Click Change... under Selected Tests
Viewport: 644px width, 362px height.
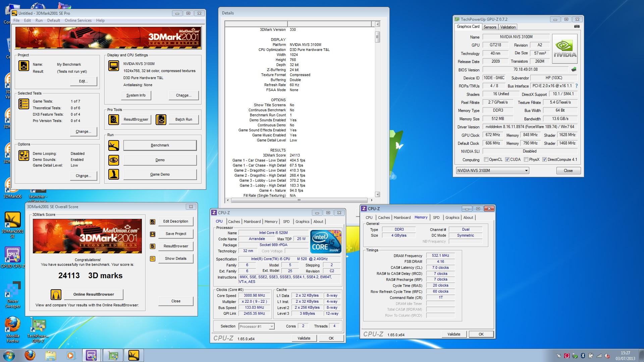pyautogui.click(x=84, y=132)
